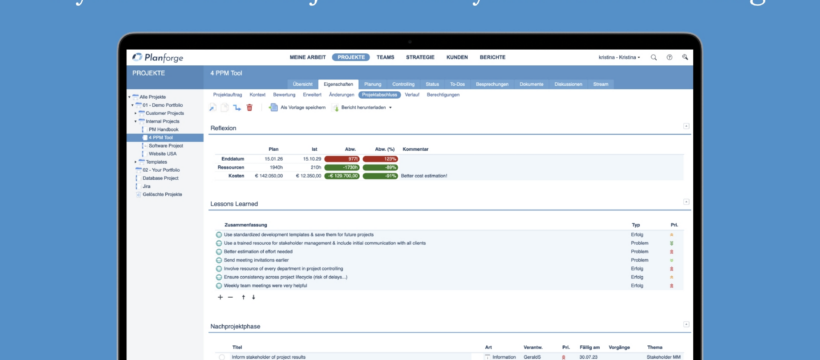Open the Bericht herunterladen dropdown arrow

390,108
